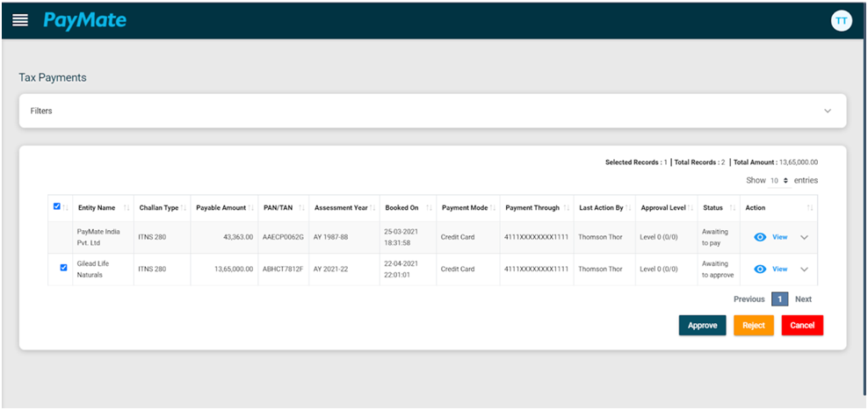
Task: Sort by Assessment Year column arrows
Action: pos(373,208)
